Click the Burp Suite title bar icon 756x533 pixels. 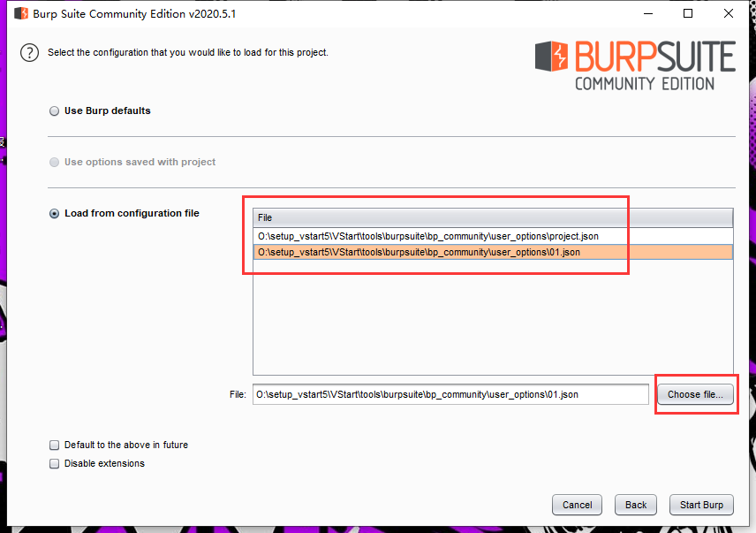tap(21, 13)
